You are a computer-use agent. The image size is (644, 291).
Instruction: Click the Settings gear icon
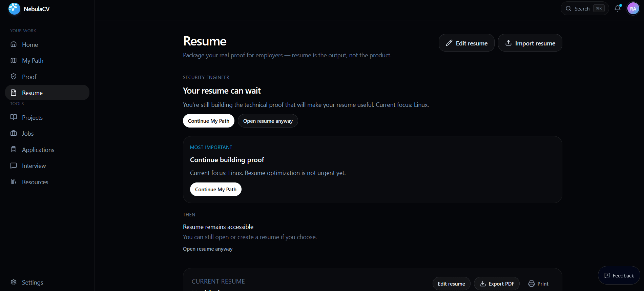click(x=14, y=282)
